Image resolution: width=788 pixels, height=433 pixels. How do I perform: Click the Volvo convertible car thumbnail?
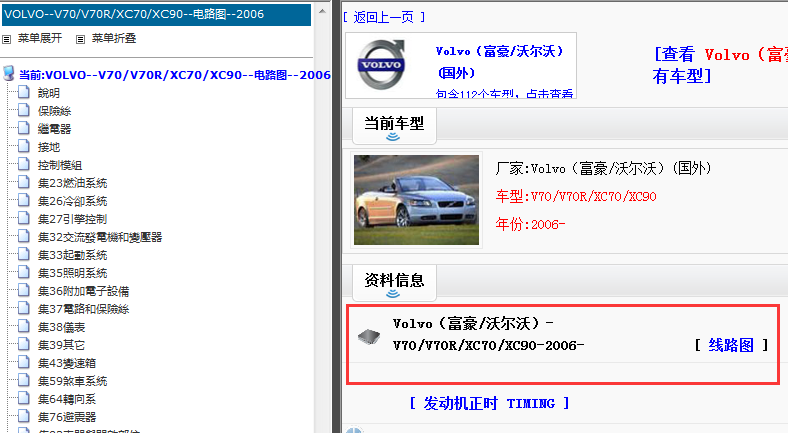tap(416, 200)
